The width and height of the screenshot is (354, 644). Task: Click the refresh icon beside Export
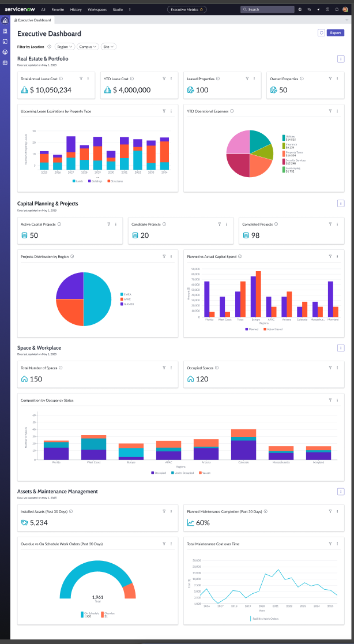pyautogui.click(x=321, y=33)
